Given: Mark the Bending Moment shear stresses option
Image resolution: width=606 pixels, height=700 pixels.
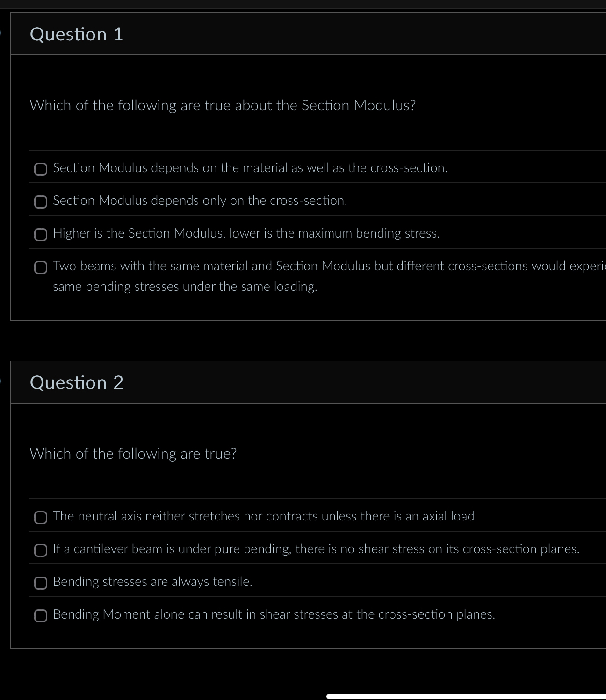Looking at the screenshot, I should 41,615.
